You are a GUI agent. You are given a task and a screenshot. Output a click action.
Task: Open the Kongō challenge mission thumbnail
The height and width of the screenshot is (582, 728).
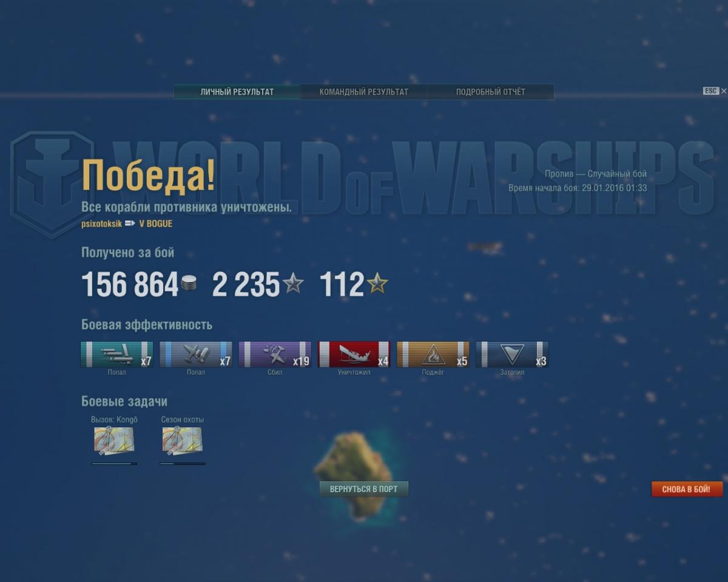[114, 441]
